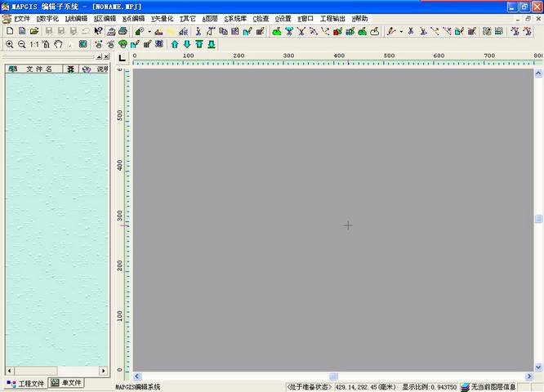Switch to the 单文件 tab
This screenshot has width=544, height=392.
tap(66, 383)
